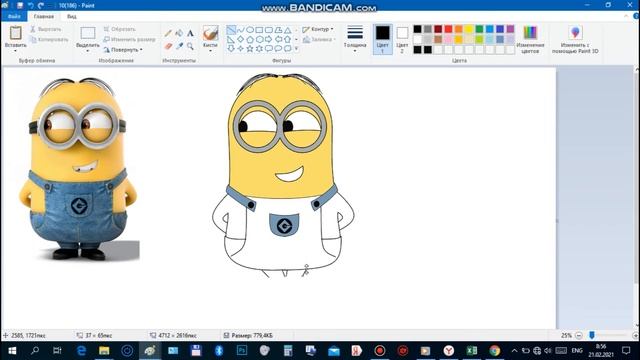Click the Выделить selection rectangle icon
Viewport: 640px width, 360px height.
(x=88, y=33)
